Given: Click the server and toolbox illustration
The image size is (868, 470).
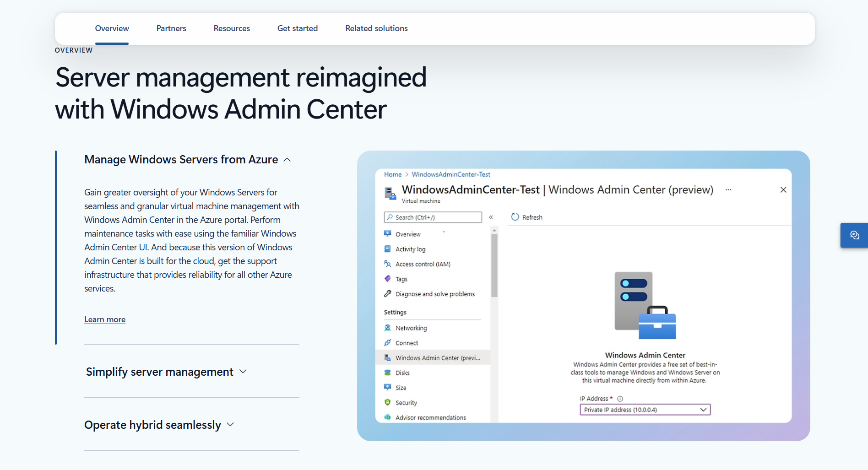Looking at the screenshot, I should (645, 306).
